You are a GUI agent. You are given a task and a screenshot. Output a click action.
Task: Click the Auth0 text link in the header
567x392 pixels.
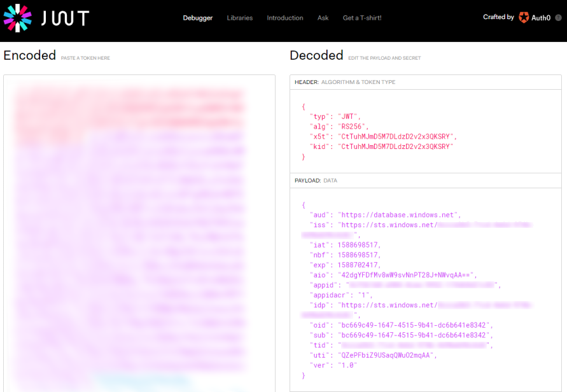(540, 17)
